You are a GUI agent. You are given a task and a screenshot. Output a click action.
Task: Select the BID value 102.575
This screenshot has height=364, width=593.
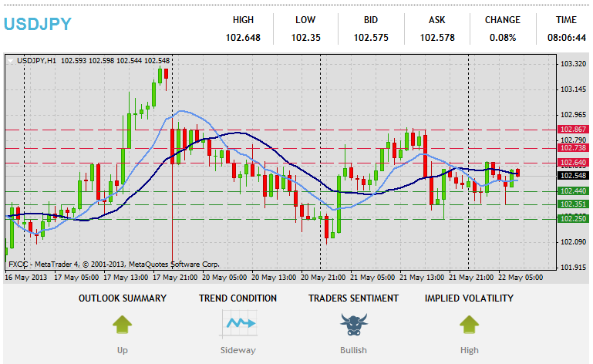[x=371, y=38]
